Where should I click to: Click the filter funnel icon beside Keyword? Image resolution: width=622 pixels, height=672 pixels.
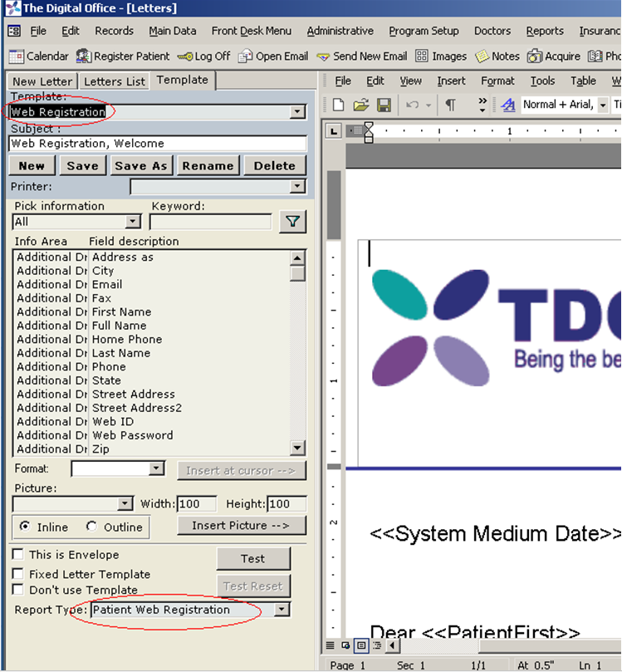pos(292,221)
